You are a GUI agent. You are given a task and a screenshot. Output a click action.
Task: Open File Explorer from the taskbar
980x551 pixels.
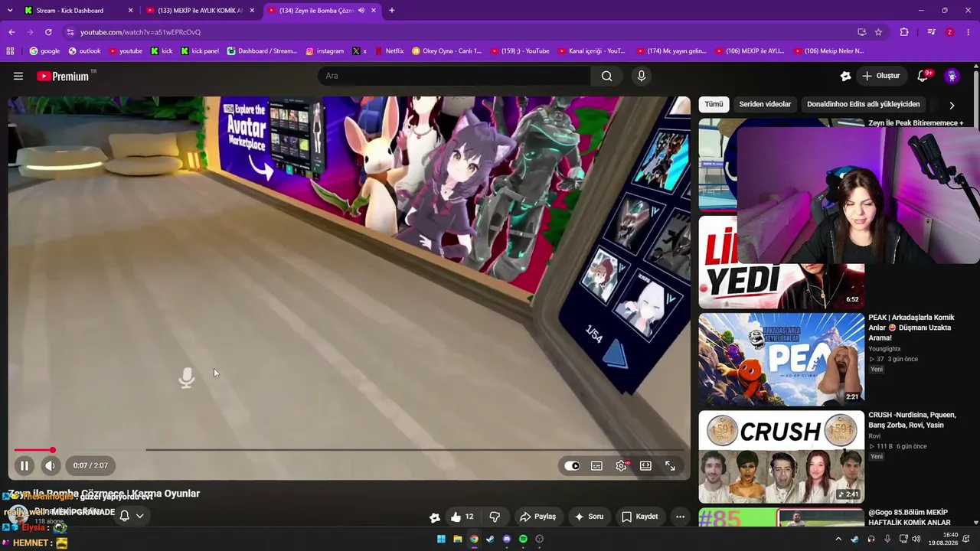coord(457,539)
